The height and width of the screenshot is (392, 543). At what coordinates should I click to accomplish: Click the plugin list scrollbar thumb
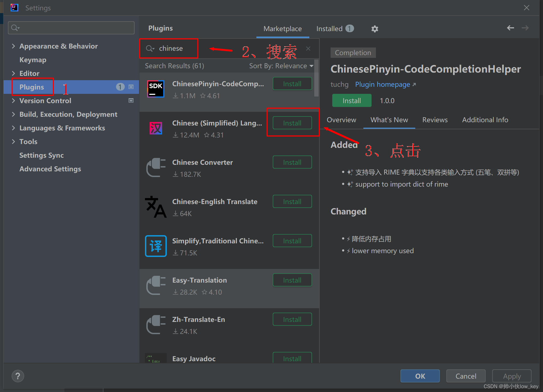click(x=316, y=78)
